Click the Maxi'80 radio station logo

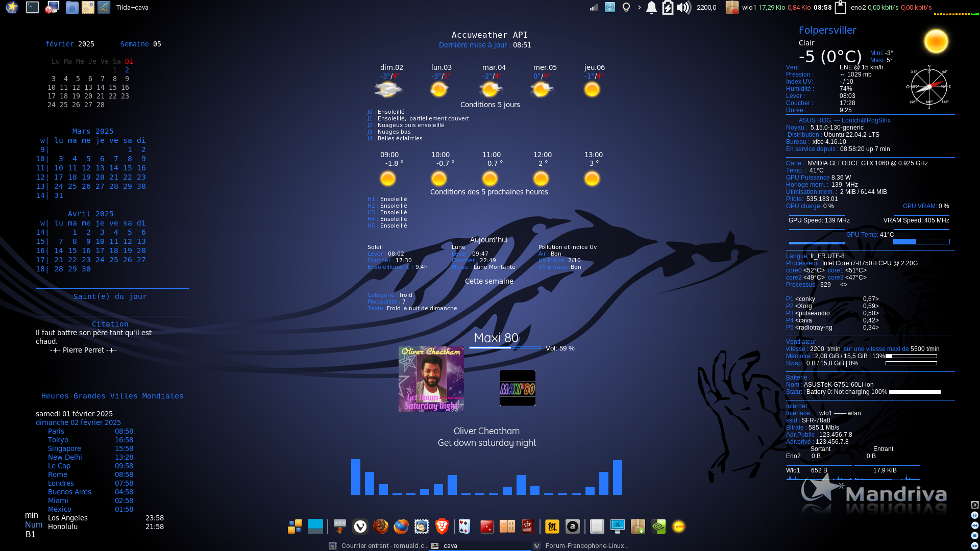click(x=518, y=388)
